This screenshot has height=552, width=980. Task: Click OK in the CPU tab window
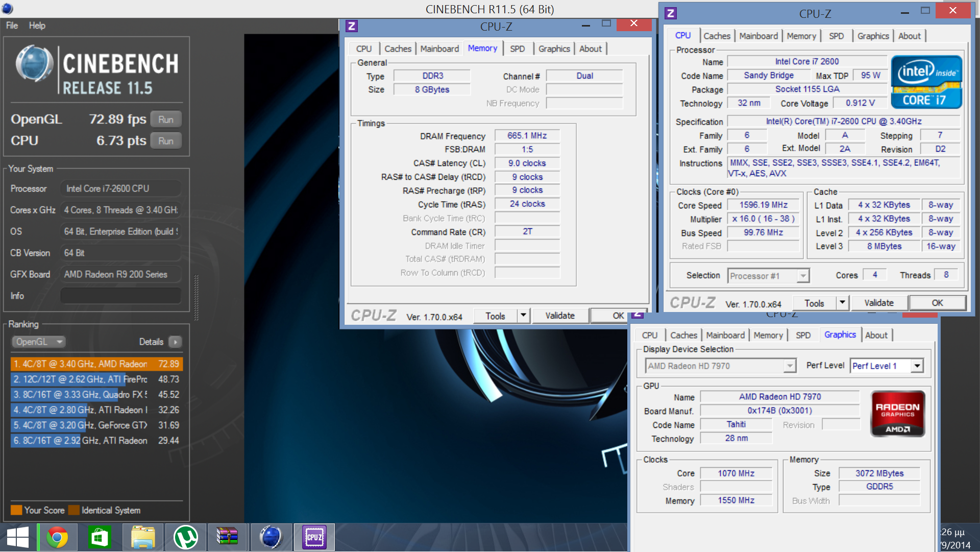(938, 303)
